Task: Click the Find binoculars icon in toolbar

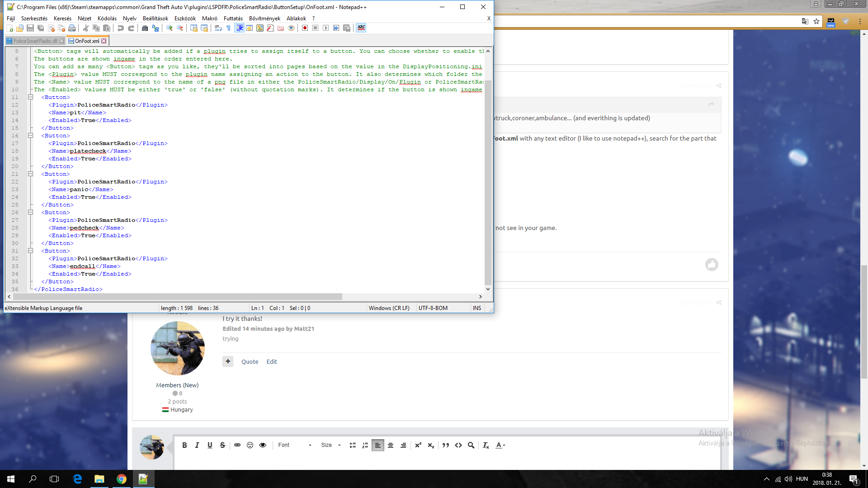Action: [x=145, y=28]
